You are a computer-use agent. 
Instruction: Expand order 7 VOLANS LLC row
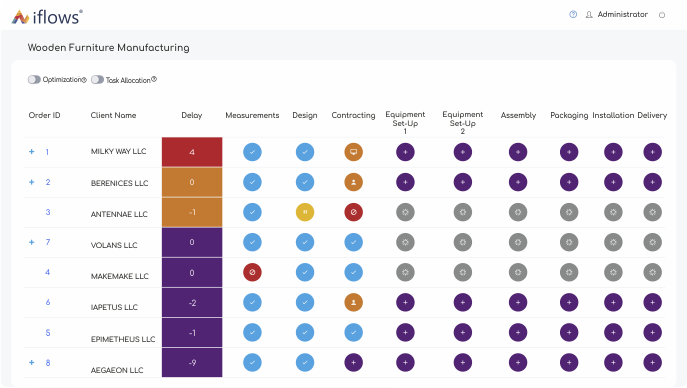(32, 242)
